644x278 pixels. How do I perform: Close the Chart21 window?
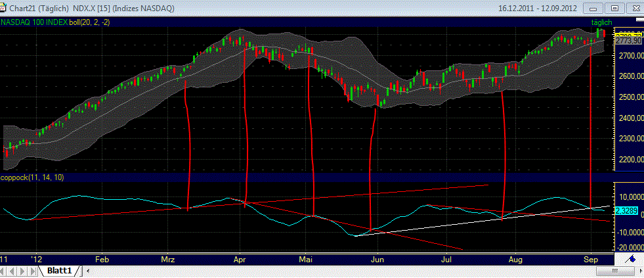tap(635, 8)
